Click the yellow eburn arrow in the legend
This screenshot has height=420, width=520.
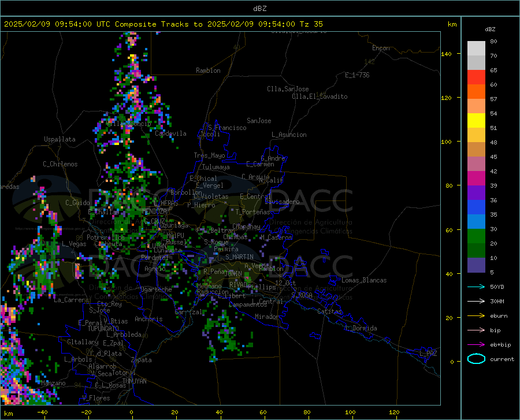pos(476,315)
